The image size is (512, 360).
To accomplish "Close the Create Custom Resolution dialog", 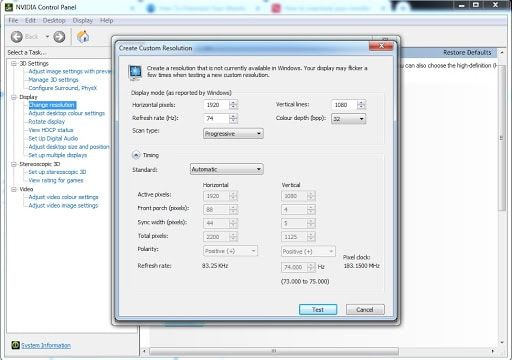I will click(x=381, y=46).
